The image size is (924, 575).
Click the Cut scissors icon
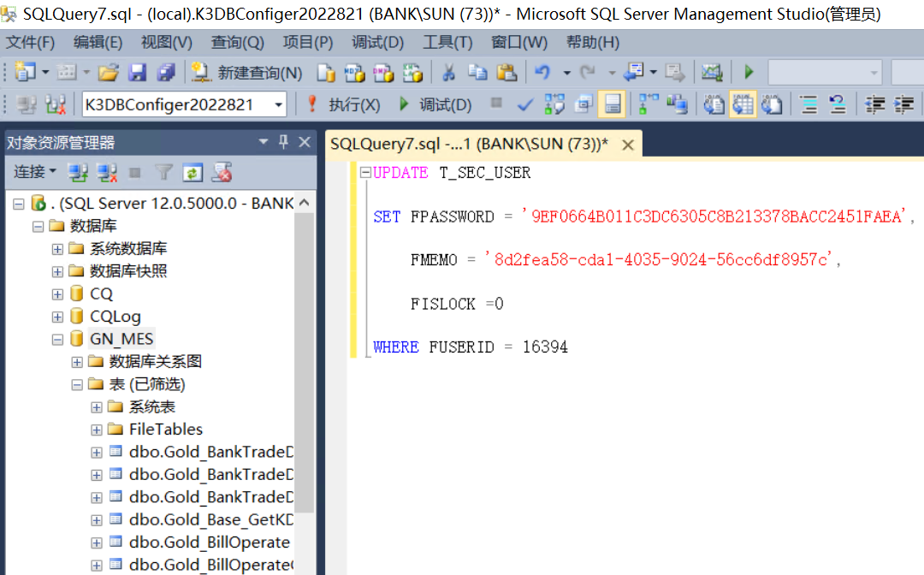pyautogui.click(x=449, y=72)
